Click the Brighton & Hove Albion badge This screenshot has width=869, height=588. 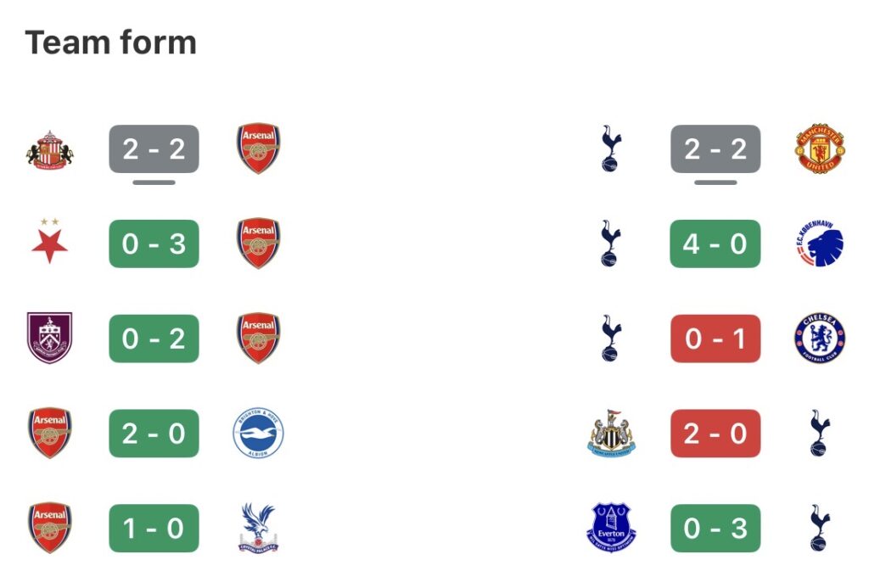tap(258, 434)
